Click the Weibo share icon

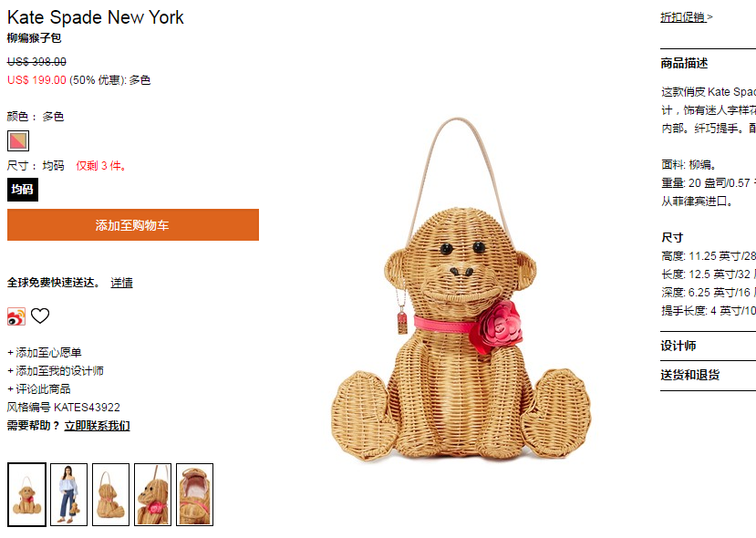[16, 316]
